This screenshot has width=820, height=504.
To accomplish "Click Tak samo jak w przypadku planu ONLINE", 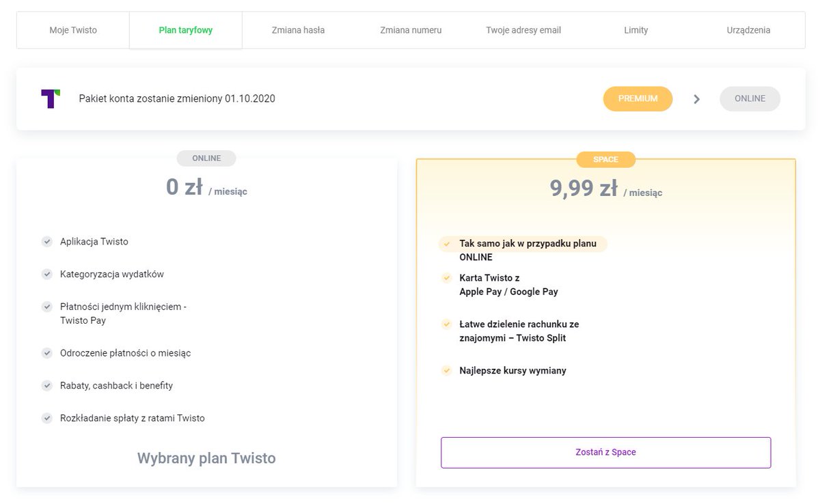I will click(x=528, y=251).
